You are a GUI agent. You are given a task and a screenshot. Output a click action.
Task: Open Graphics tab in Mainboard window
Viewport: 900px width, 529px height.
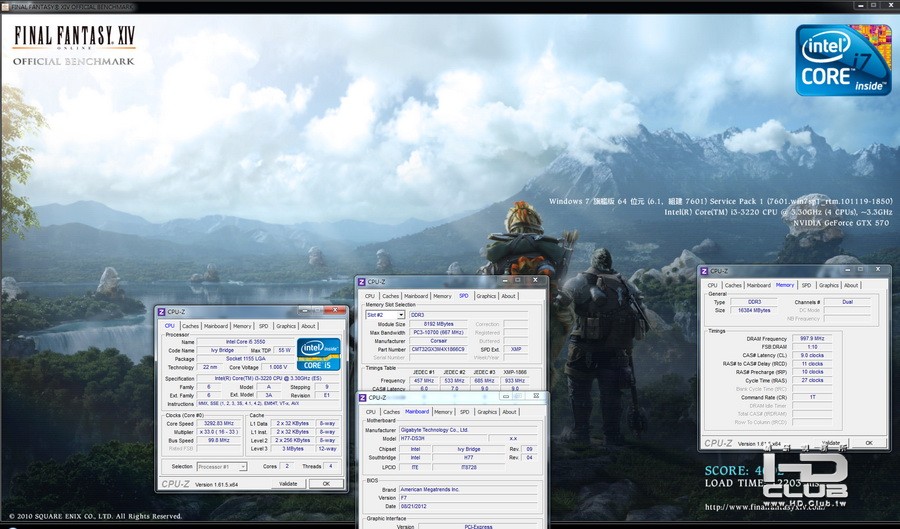[x=487, y=412]
